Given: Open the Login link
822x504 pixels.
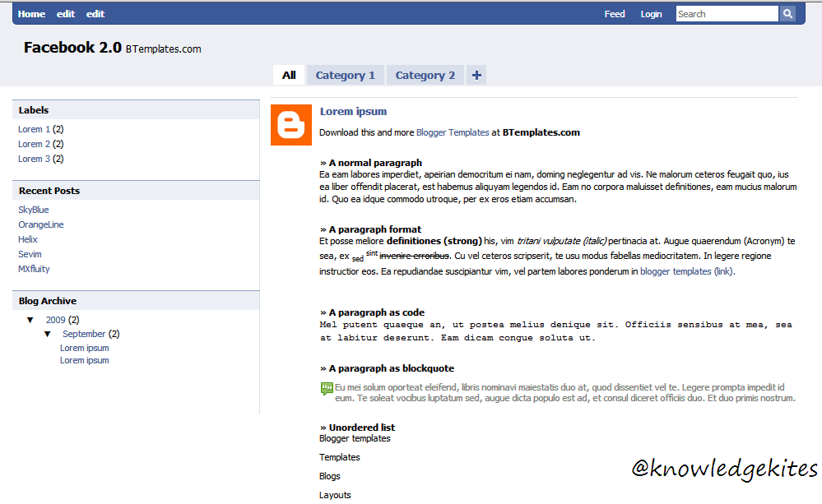Looking at the screenshot, I should pos(651,14).
